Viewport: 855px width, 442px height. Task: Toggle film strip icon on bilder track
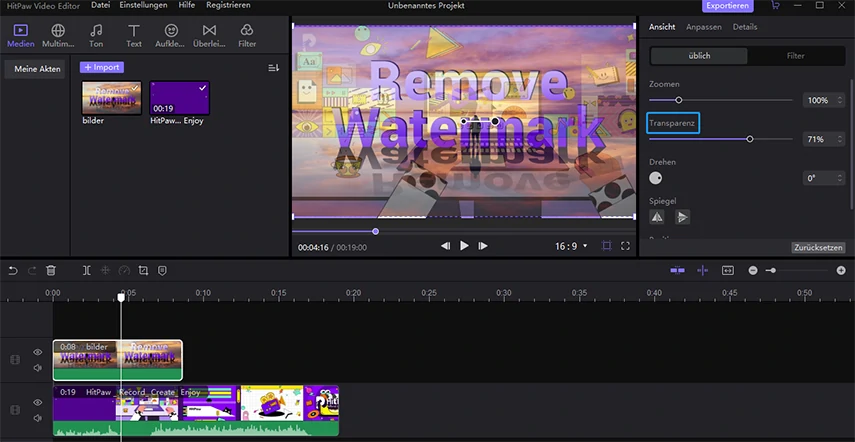pyautogui.click(x=15, y=360)
